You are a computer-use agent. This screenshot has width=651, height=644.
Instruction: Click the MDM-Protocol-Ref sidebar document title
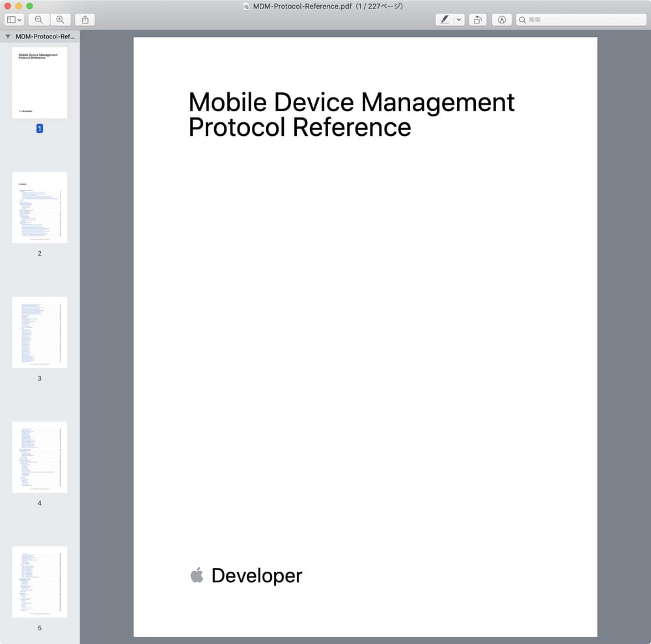[x=46, y=36]
